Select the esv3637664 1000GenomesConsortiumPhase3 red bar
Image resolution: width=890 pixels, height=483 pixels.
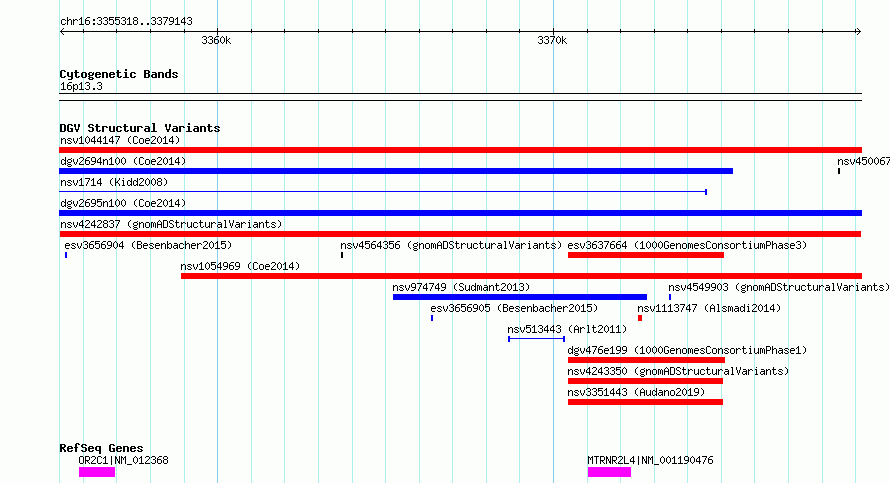pyautogui.click(x=645, y=255)
